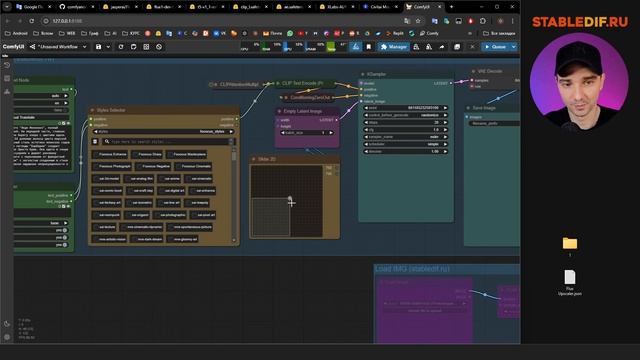Bookmark this page with the star icon

pos(418,21)
